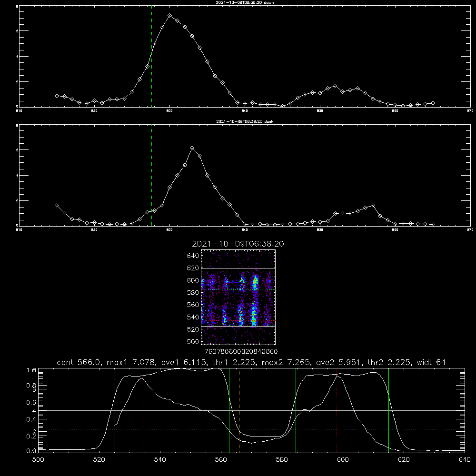476x476 pixels.
Task: Click the right green dashed line in dusk plot
Action: click(x=263, y=177)
